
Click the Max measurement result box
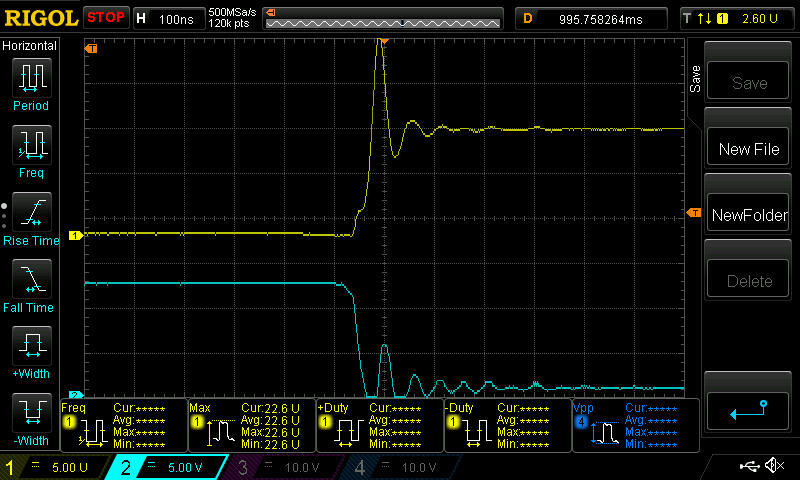(x=252, y=425)
